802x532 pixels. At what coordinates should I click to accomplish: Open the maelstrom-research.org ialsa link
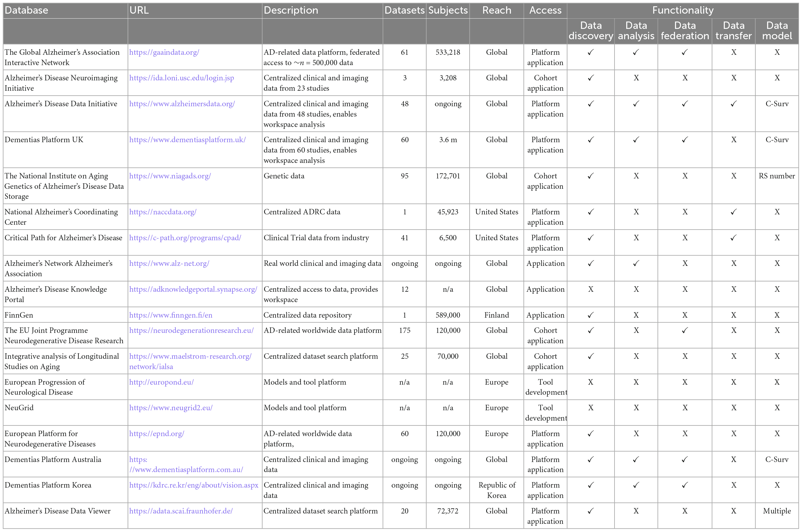click(190, 361)
